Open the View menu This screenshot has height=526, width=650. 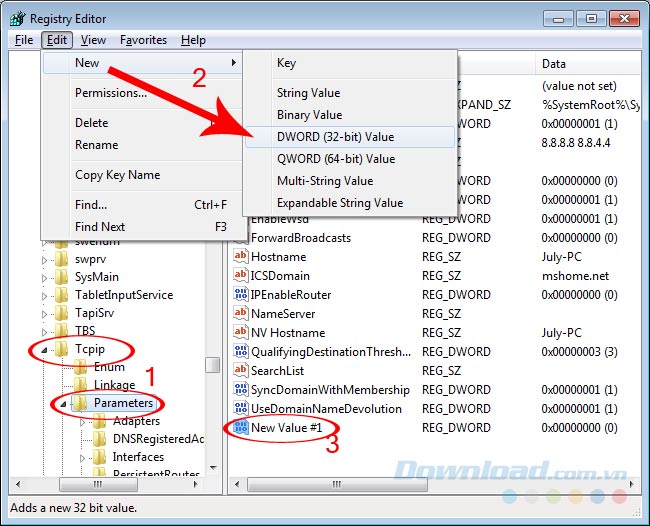coord(93,40)
